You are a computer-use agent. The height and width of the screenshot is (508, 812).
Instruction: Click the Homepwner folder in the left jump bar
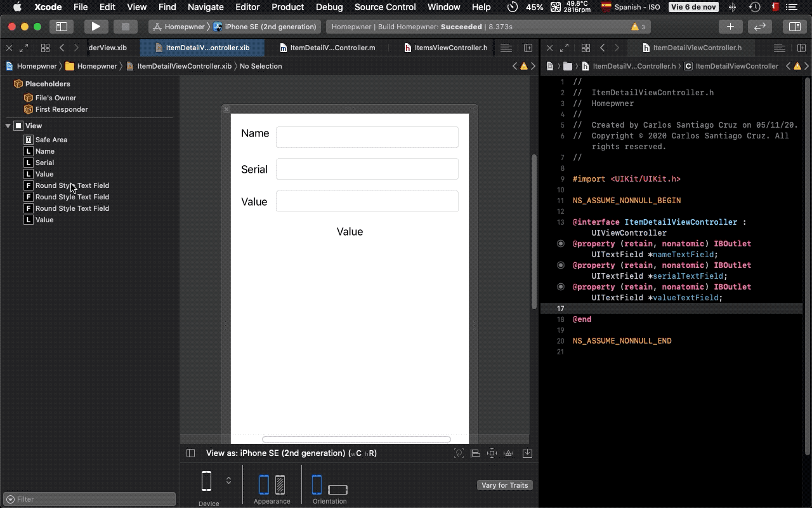tap(91, 66)
